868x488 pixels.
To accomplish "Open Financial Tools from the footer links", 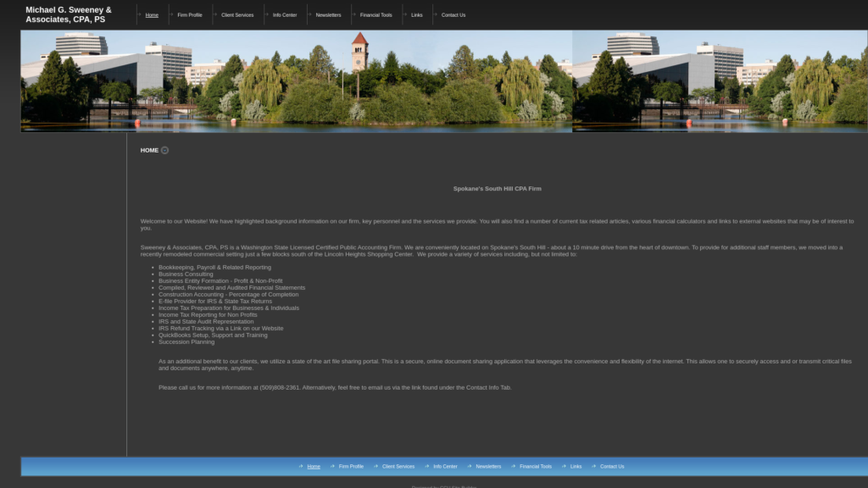I will point(536,466).
